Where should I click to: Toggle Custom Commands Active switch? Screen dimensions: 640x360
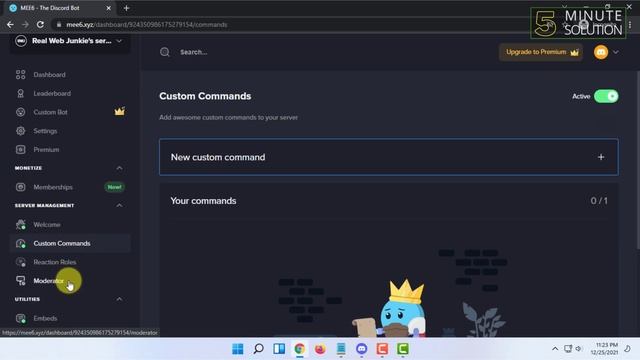pyautogui.click(x=606, y=96)
